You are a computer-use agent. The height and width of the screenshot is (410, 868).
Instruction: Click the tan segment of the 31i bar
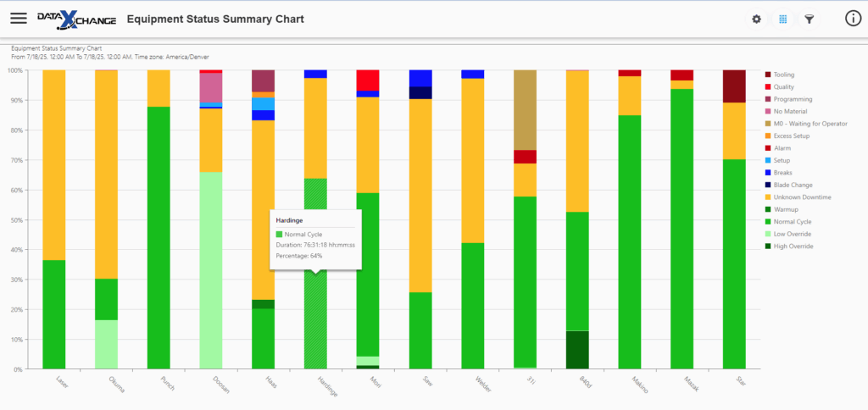pyautogui.click(x=526, y=108)
